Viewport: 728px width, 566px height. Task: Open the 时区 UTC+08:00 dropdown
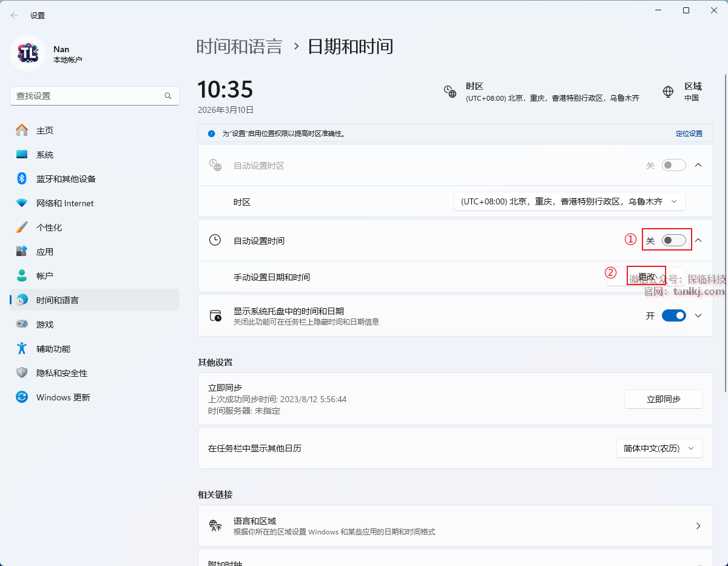point(569,201)
